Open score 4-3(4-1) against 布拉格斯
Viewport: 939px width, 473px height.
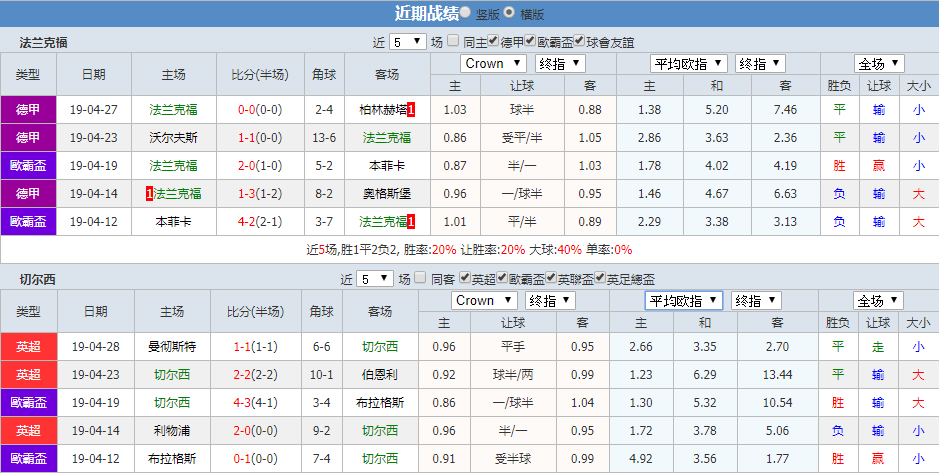(x=256, y=403)
